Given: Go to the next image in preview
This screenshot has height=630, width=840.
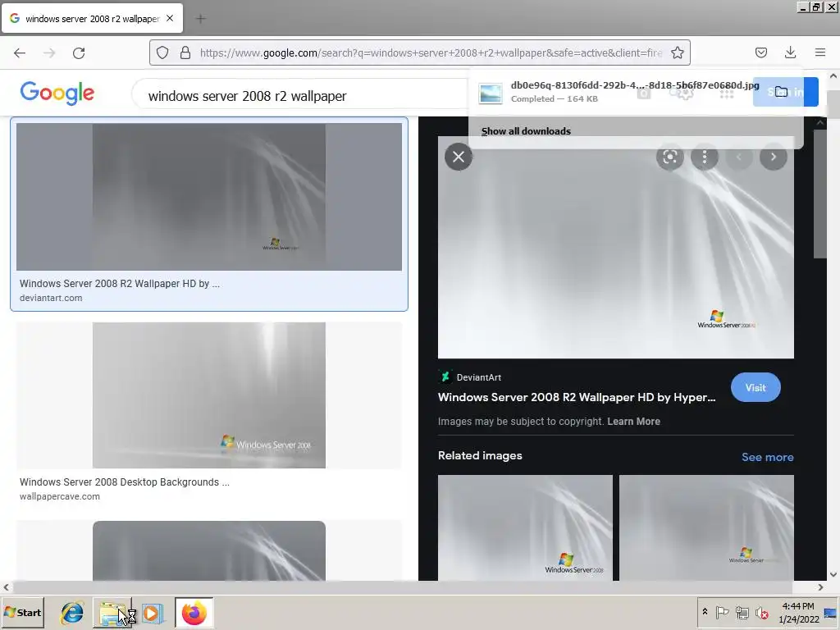Looking at the screenshot, I should tap(773, 157).
